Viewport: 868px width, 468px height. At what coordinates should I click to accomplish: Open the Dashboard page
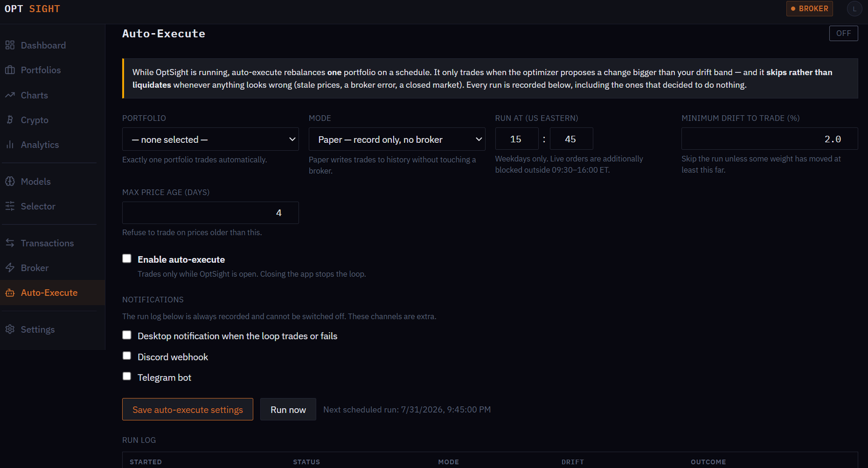[53, 45]
